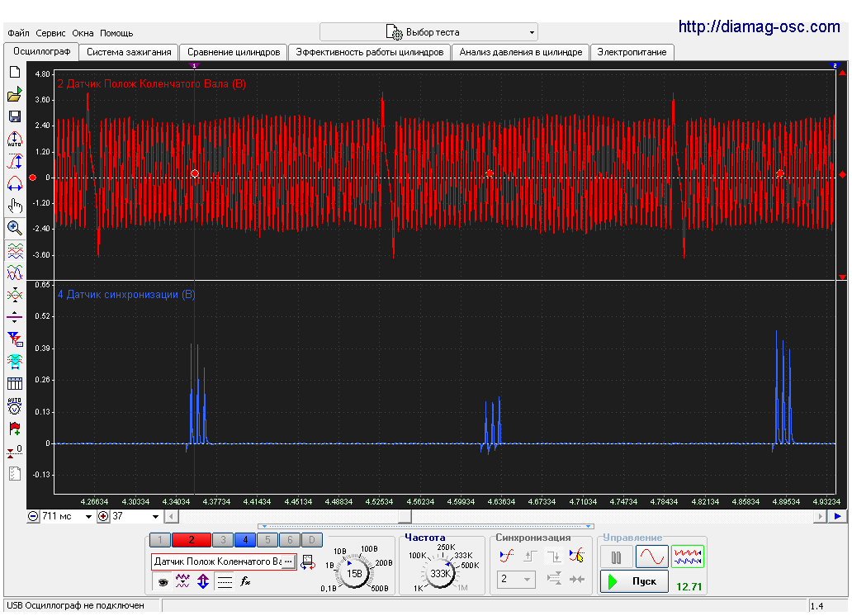Select the horizontal time measurement tool

(x=15, y=184)
